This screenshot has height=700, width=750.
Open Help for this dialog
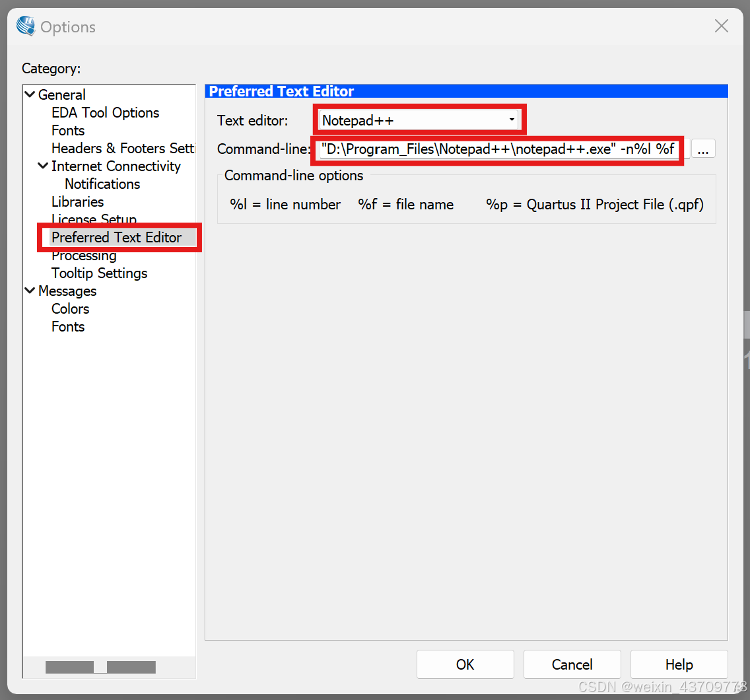[x=679, y=664]
